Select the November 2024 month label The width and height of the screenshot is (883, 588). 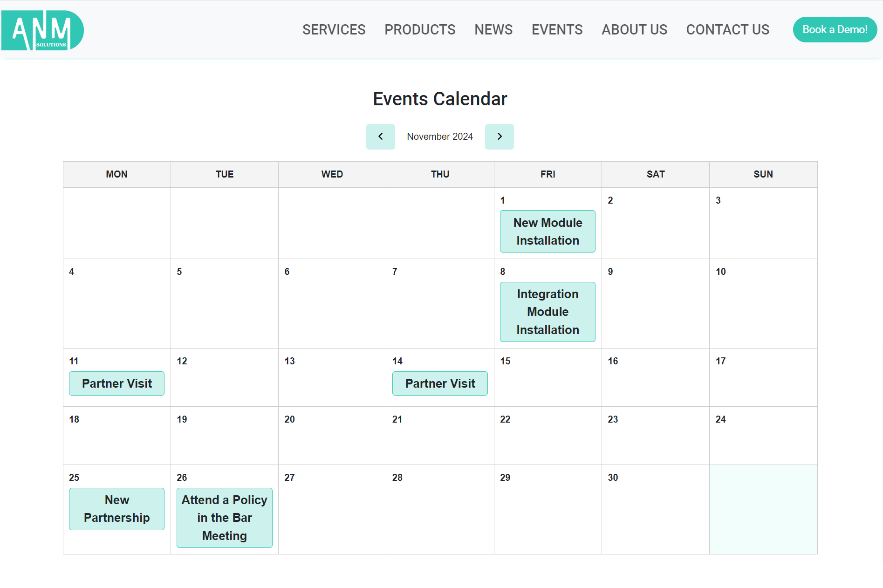pos(440,137)
